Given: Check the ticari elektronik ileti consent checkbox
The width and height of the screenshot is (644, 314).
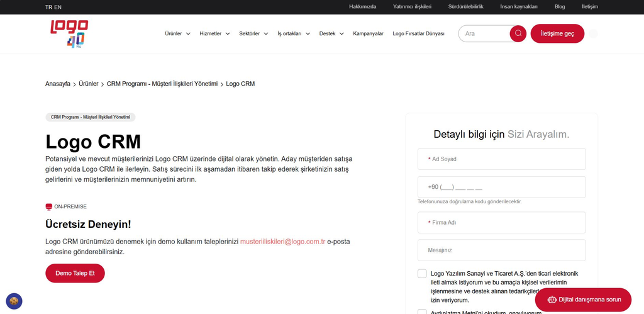Looking at the screenshot, I should click(x=422, y=274).
